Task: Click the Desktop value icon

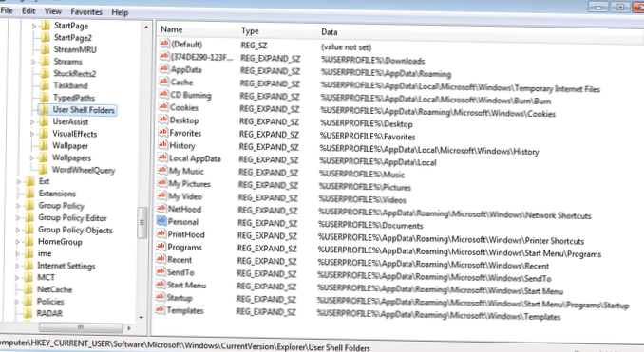Action: click(x=163, y=120)
